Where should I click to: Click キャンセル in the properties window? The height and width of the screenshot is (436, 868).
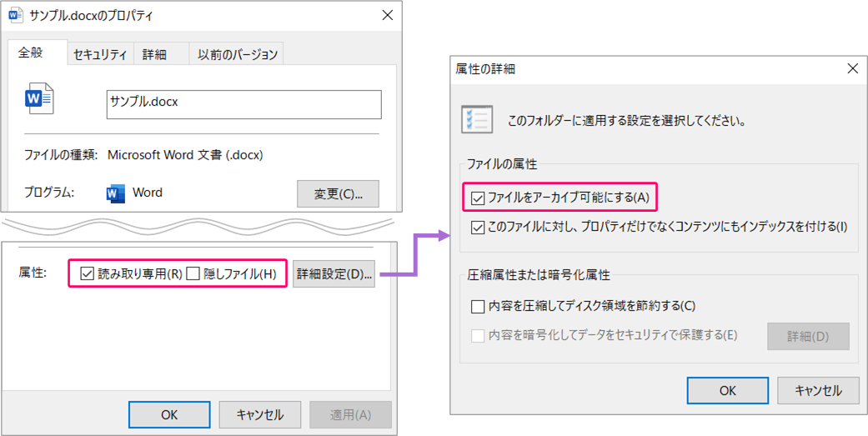260,414
